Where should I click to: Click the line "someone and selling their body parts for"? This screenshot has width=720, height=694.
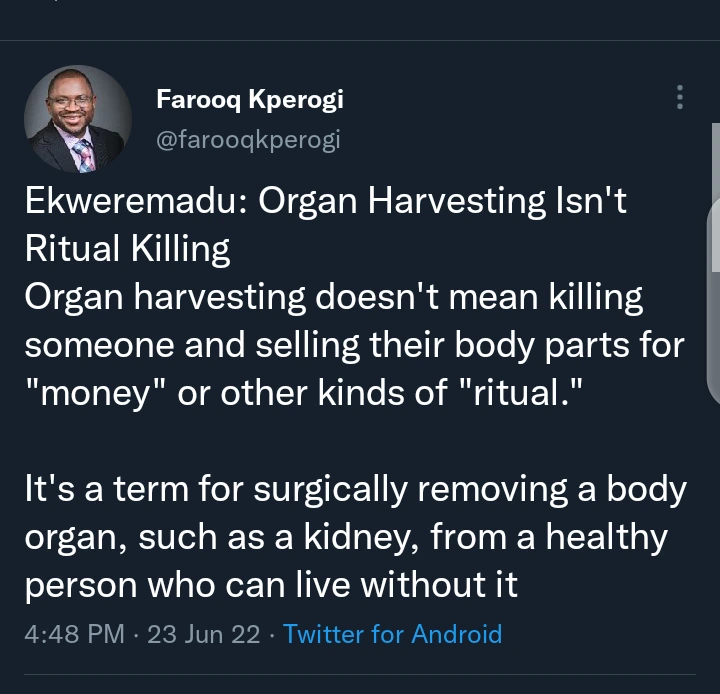coord(354,344)
